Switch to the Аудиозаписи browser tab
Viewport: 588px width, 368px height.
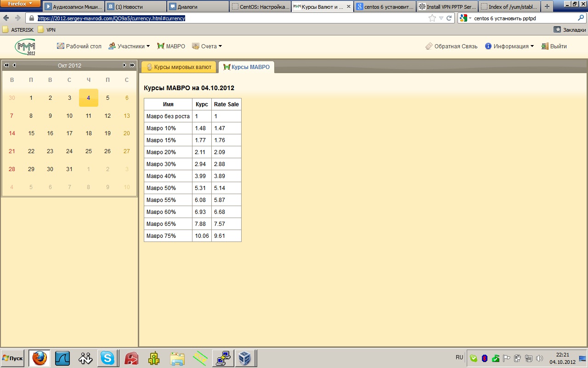73,7
